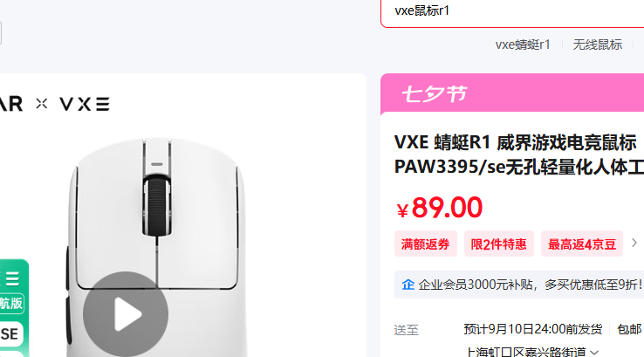The image size is (644, 357).
Task: Click the × symbol between AR and VXE
Action: (x=42, y=104)
